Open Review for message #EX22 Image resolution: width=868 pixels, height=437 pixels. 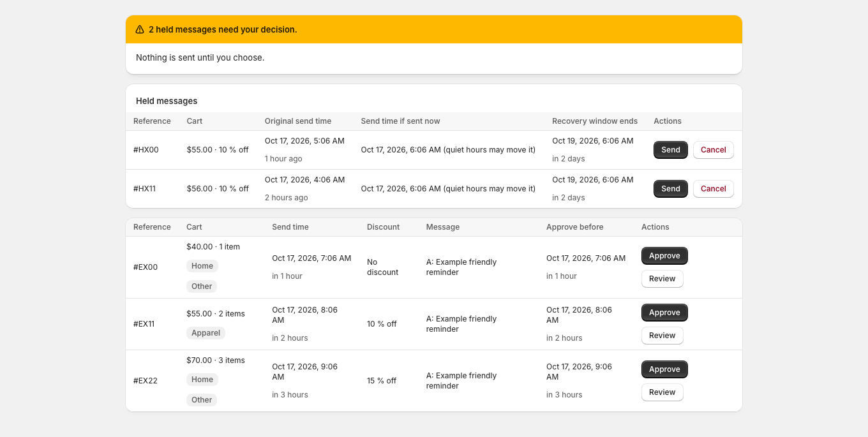(x=662, y=392)
